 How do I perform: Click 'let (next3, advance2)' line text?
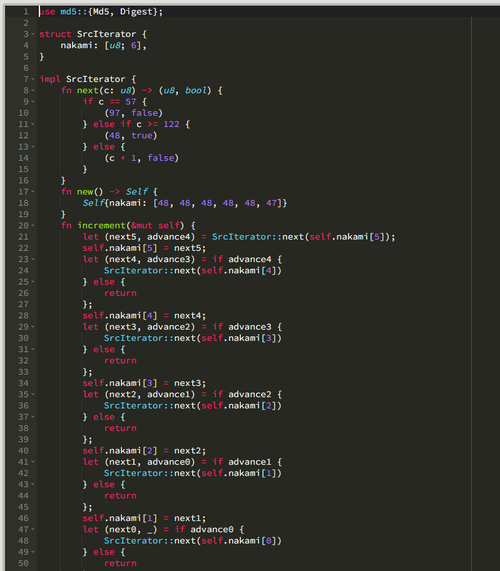(x=182, y=327)
